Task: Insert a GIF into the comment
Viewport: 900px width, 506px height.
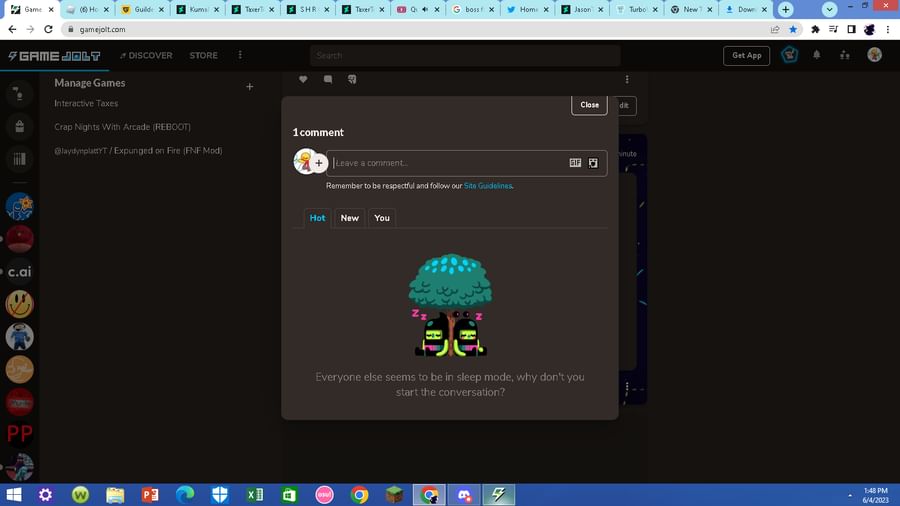Action: (x=575, y=163)
